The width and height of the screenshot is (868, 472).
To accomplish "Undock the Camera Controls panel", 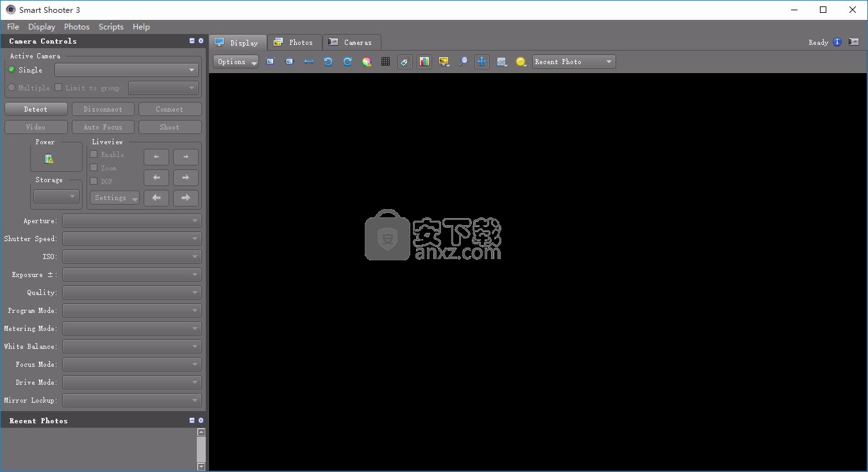I will click(192, 41).
